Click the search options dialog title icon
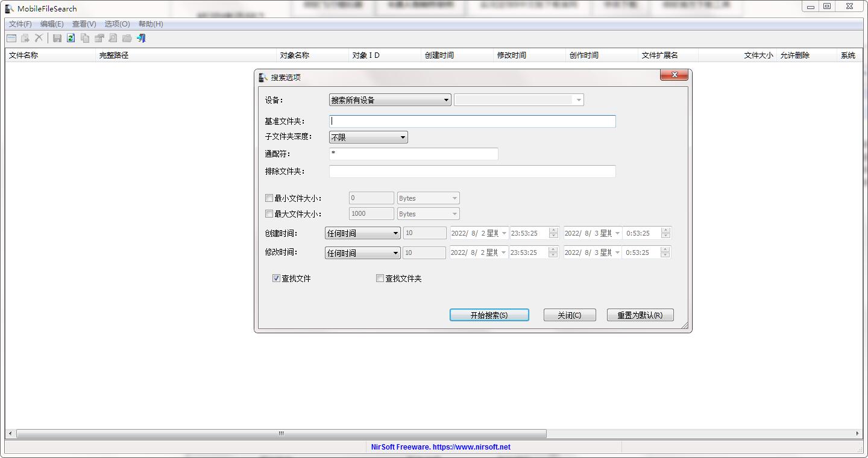Image resolution: width=868 pixels, height=458 pixels. coord(263,77)
